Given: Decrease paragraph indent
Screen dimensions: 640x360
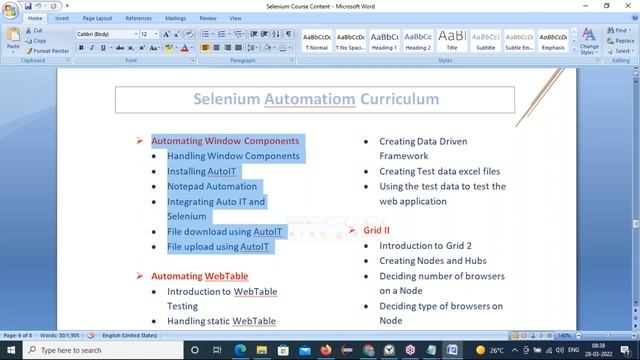Looking at the screenshot, I should point(253,34).
